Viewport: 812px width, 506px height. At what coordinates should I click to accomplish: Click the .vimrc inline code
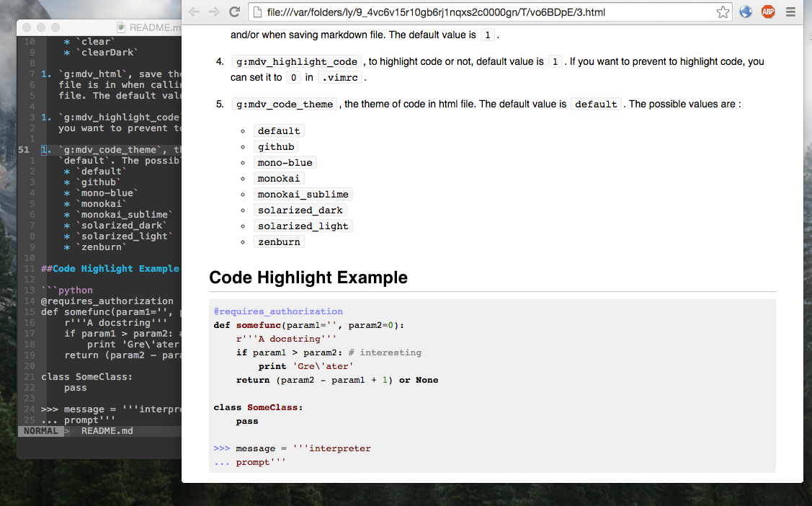point(340,78)
